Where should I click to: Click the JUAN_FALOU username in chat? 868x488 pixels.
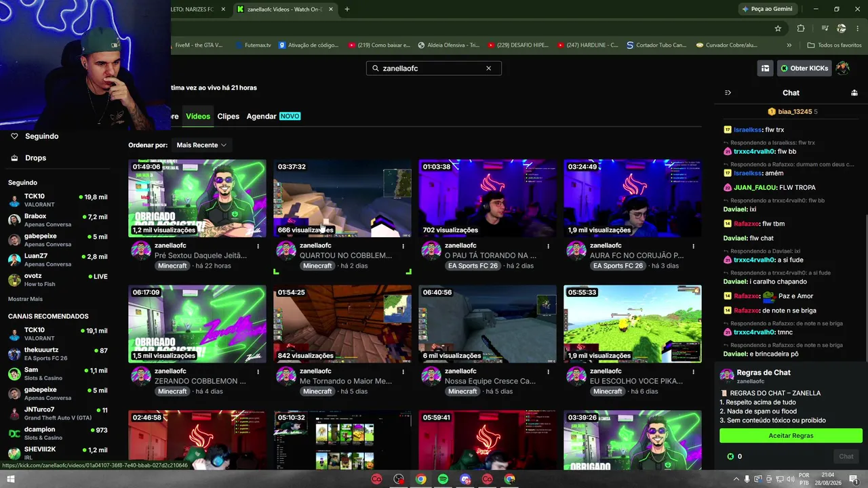[754, 188]
